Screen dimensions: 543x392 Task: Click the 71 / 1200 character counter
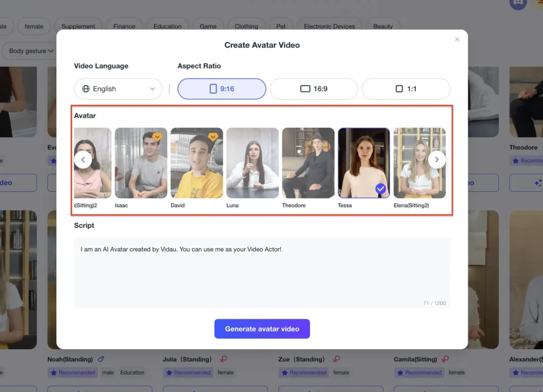tap(435, 303)
